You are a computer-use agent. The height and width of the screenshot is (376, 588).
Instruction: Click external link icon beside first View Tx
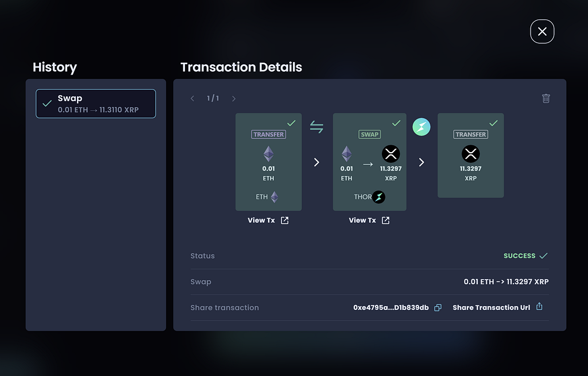coord(285,220)
